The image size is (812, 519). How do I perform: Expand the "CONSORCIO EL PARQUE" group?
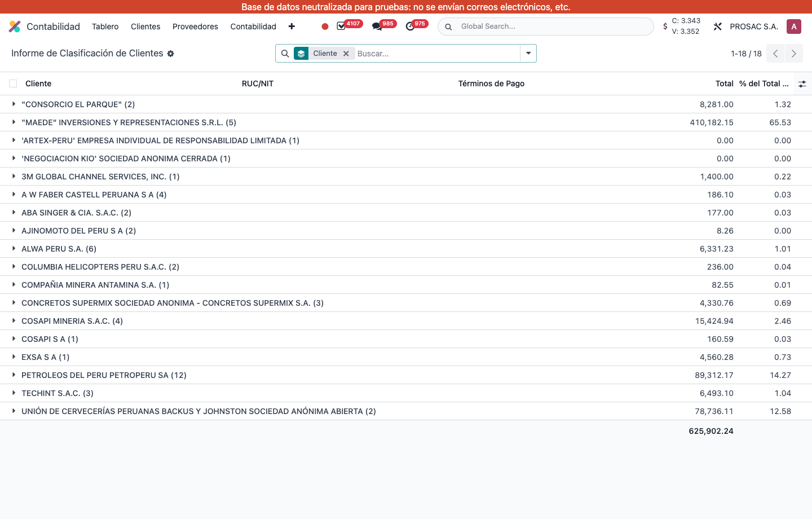[x=14, y=104]
